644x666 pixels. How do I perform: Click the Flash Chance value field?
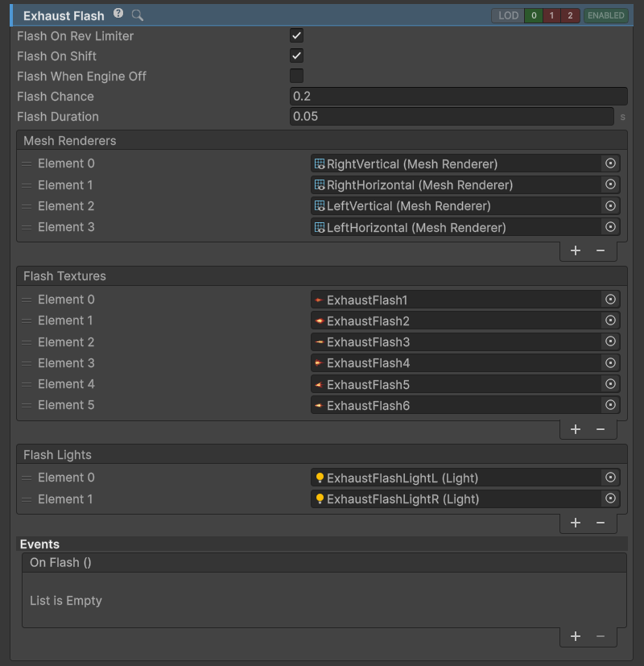click(459, 97)
